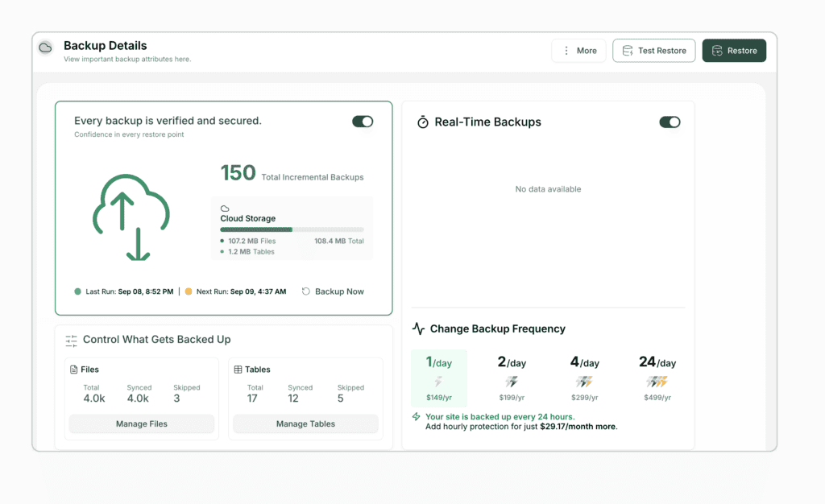Viewport: 825px width, 504px height.
Task: Click the cloud icon beside Backup Details
Action: (x=45, y=48)
